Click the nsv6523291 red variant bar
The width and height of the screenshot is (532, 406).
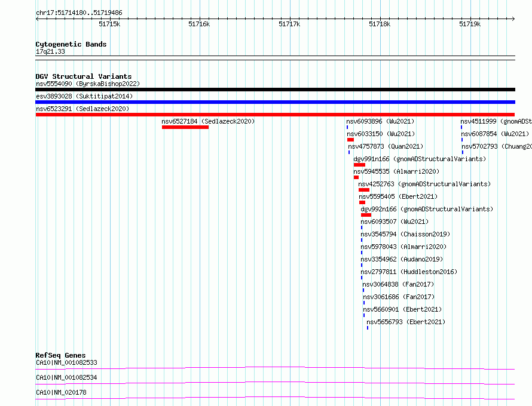[x=275, y=115]
